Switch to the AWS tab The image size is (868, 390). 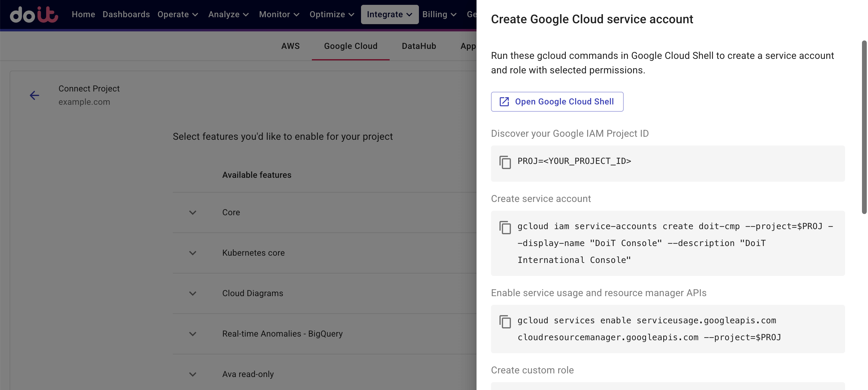point(290,46)
